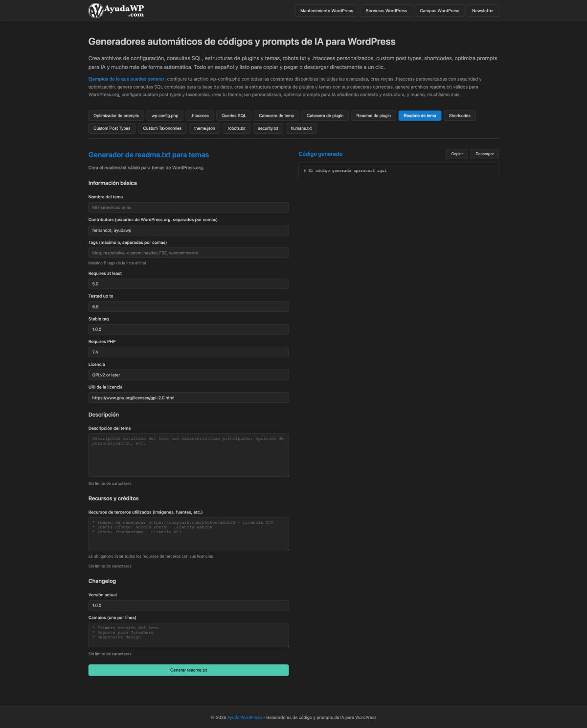Select the "Optimizador de prompts" generator
This screenshot has height=728, width=587.
(116, 116)
